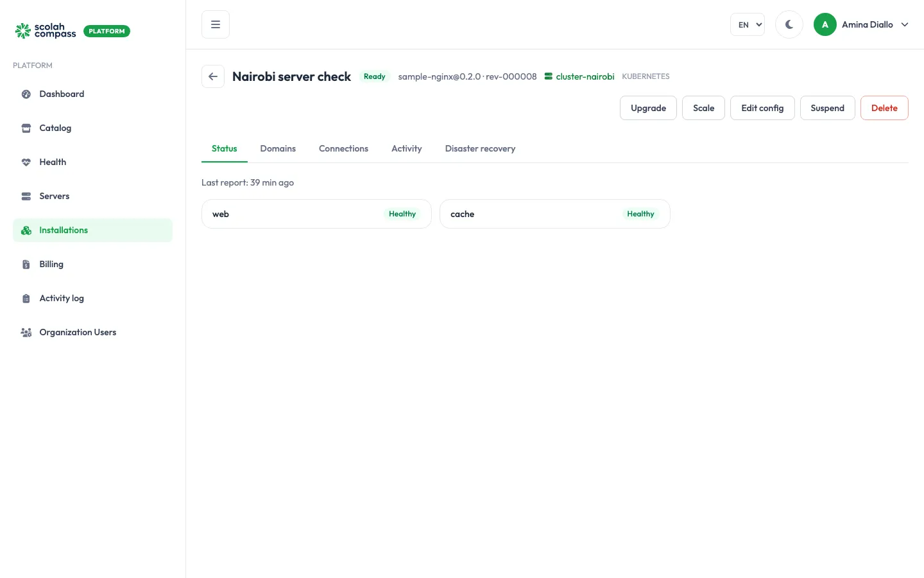Click the Dashboard gauge icon
The image size is (924, 578).
(26, 94)
